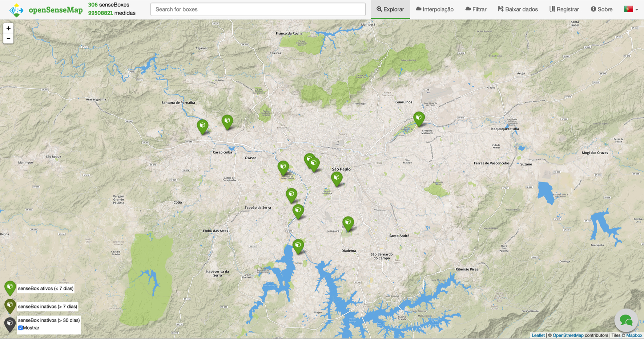Click the Registrar button
The image size is (644, 339).
(564, 9)
